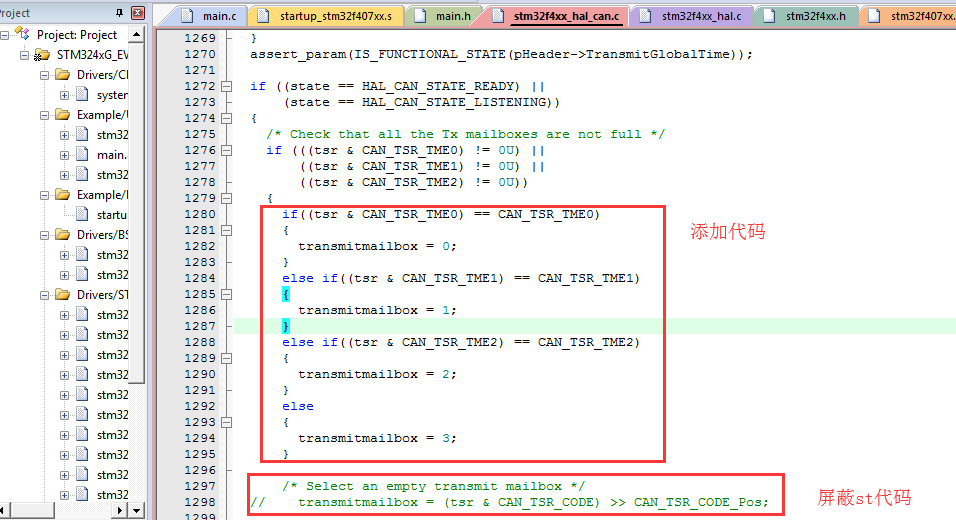Click the project panel vertical scrollbar thumb
This screenshot has width=956, height=520.
(x=137, y=213)
